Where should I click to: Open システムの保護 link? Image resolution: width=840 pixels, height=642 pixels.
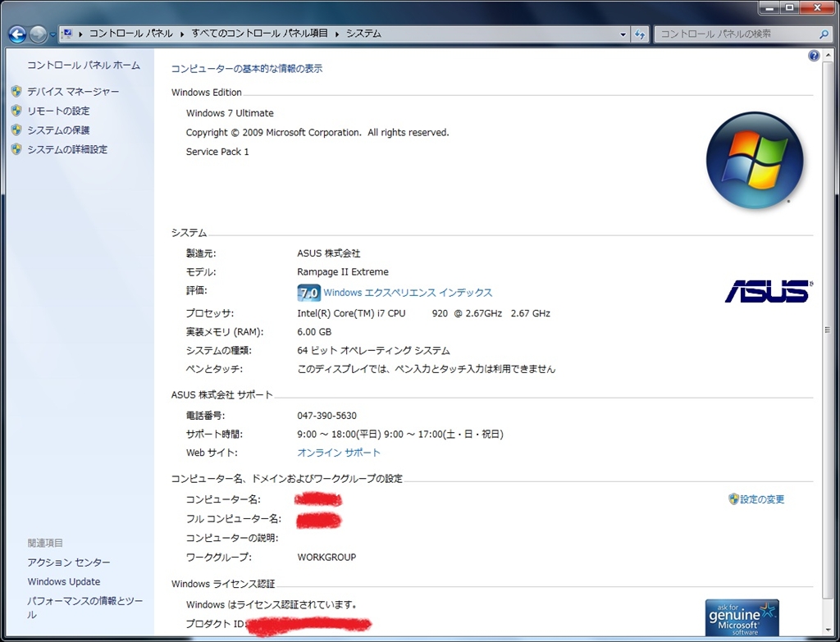click(x=58, y=130)
